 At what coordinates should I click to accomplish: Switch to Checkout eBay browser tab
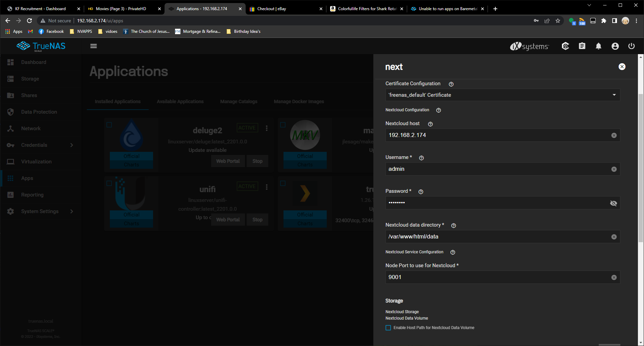pos(286,9)
